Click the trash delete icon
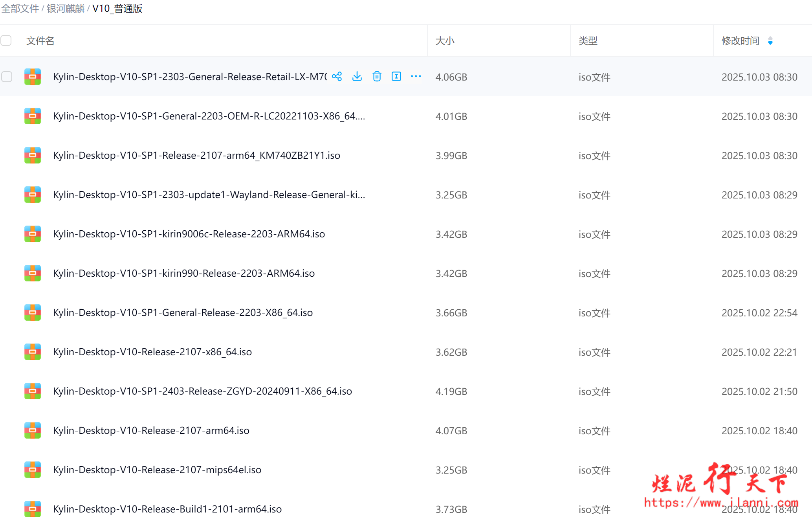Image resolution: width=812 pixels, height=518 pixels. 377,77
